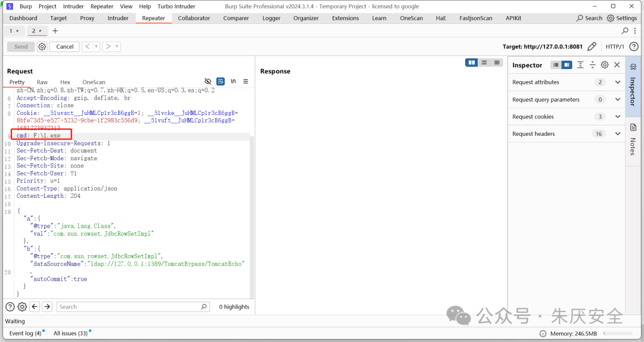
Task: Close Repeater tab 2
Action: (41, 31)
